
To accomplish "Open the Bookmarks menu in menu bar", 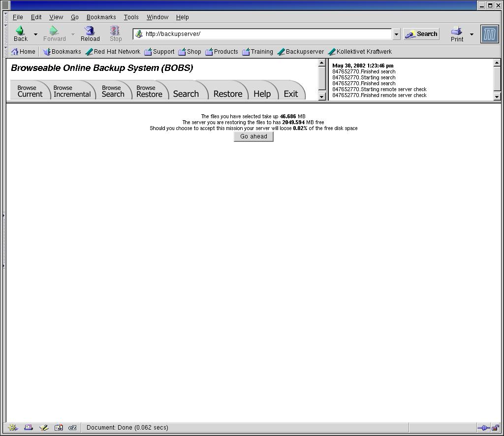I will point(101,17).
